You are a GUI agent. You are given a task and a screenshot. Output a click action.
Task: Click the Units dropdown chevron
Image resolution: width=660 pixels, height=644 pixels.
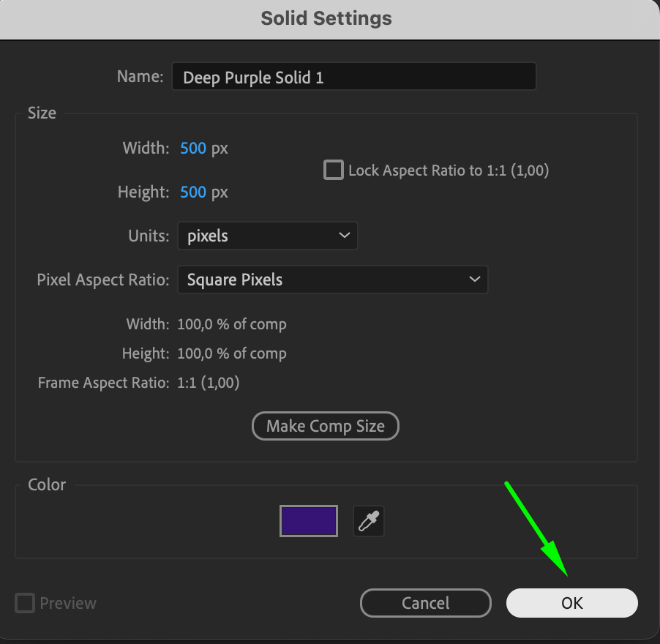click(x=344, y=236)
